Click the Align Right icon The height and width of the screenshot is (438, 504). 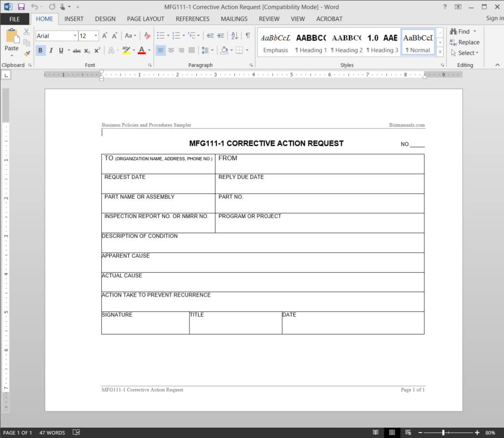182,50
